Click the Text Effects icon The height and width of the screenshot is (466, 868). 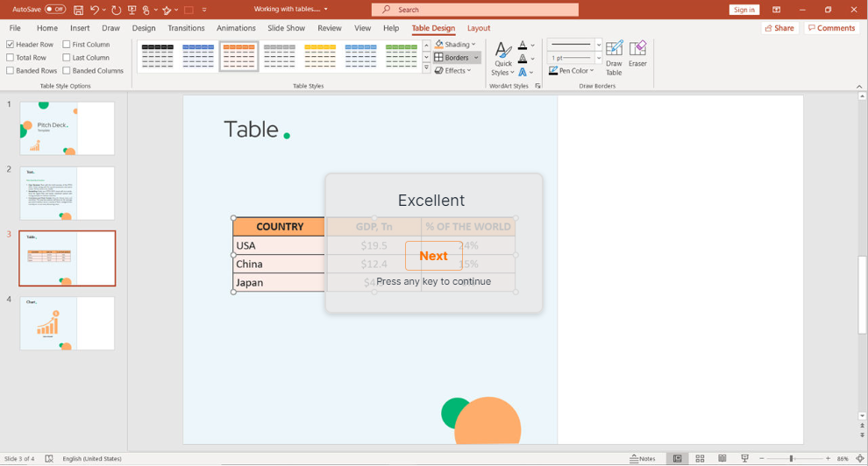[x=523, y=72]
